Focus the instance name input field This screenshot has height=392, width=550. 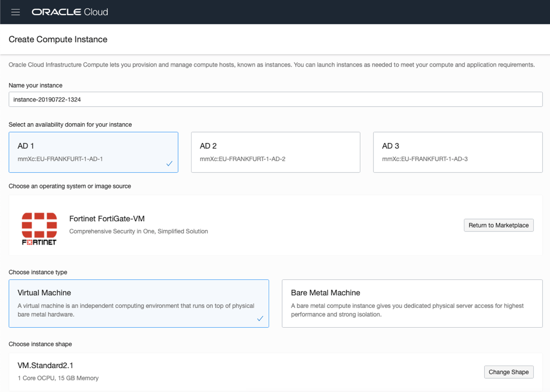pyautogui.click(x=275, y=99)
